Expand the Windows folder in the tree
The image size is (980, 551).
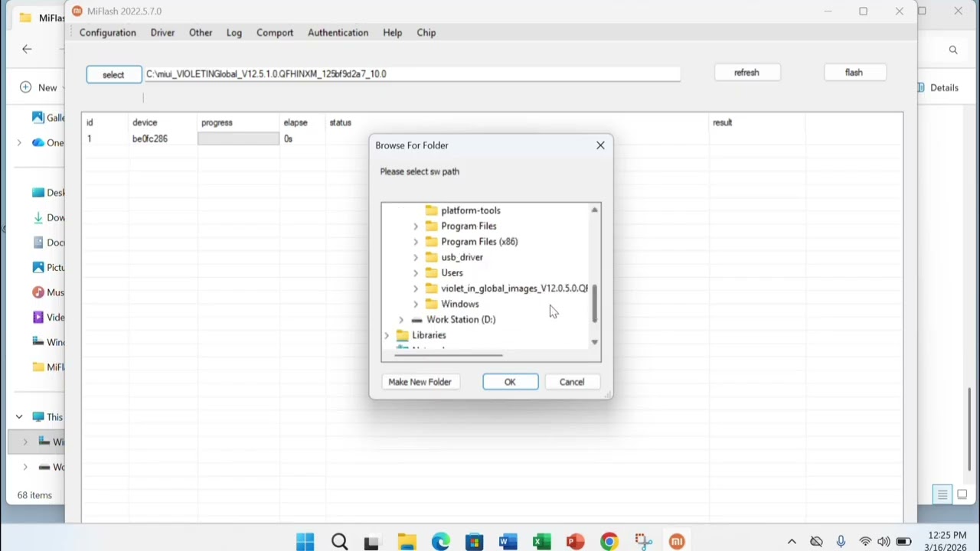tap(416, 304)
